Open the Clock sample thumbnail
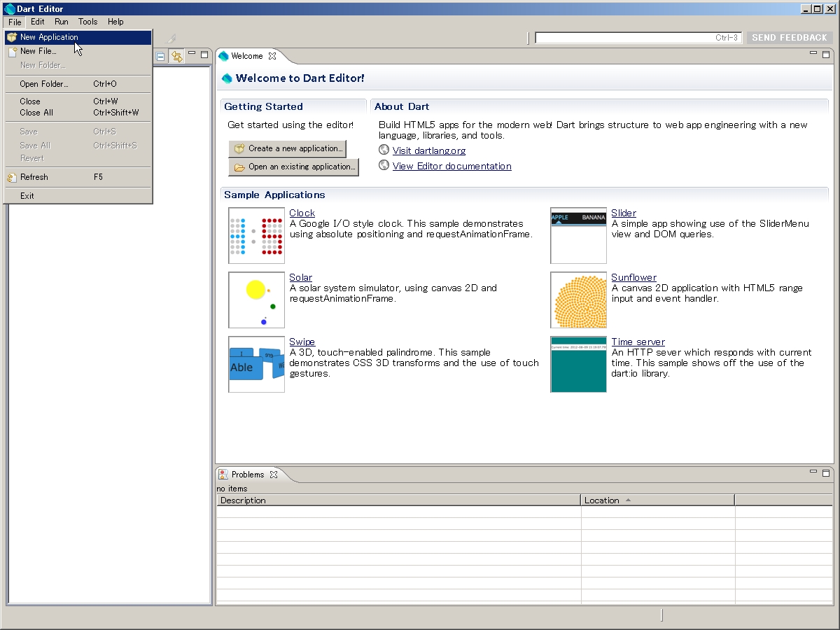The width and height of the screenshot is (840, 630). tap(257, 236)
